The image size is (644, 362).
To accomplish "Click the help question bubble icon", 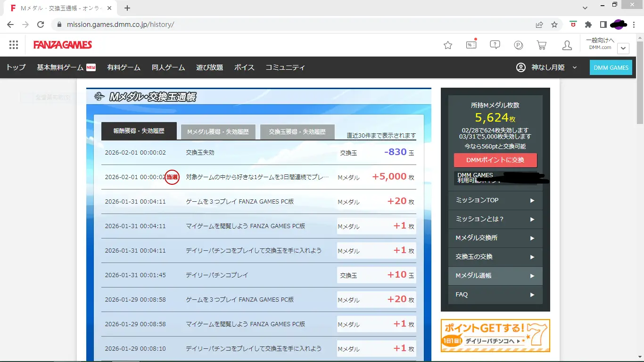I will (x=495, y=45).
